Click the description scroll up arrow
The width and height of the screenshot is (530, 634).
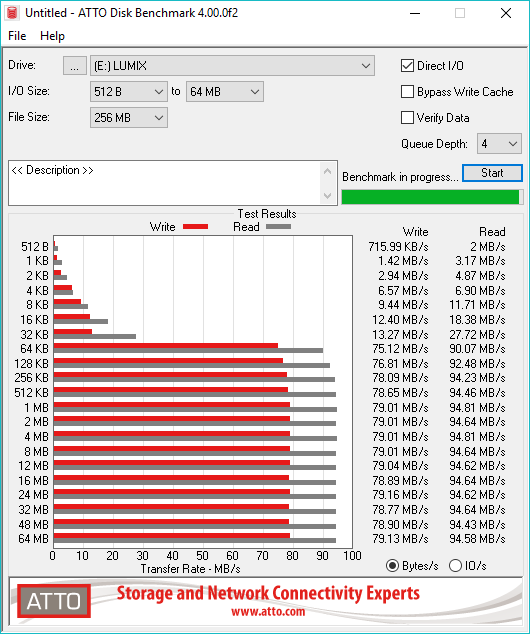(x=327, y=171)
